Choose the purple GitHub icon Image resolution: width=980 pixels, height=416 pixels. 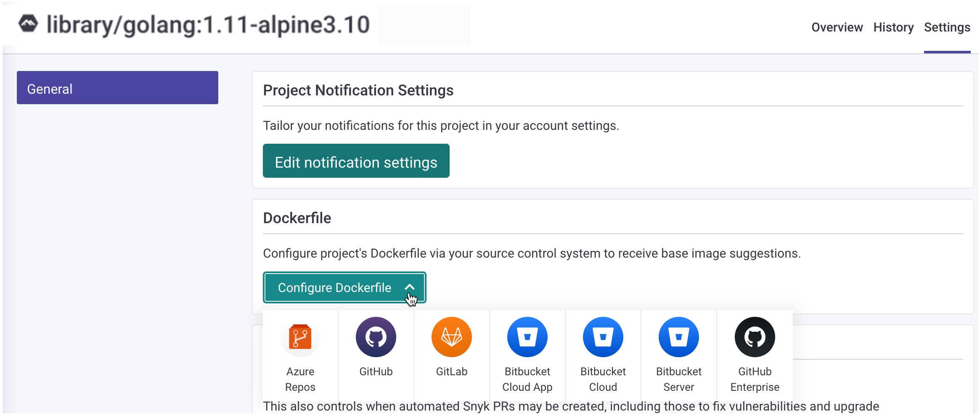tap(376, 337)
